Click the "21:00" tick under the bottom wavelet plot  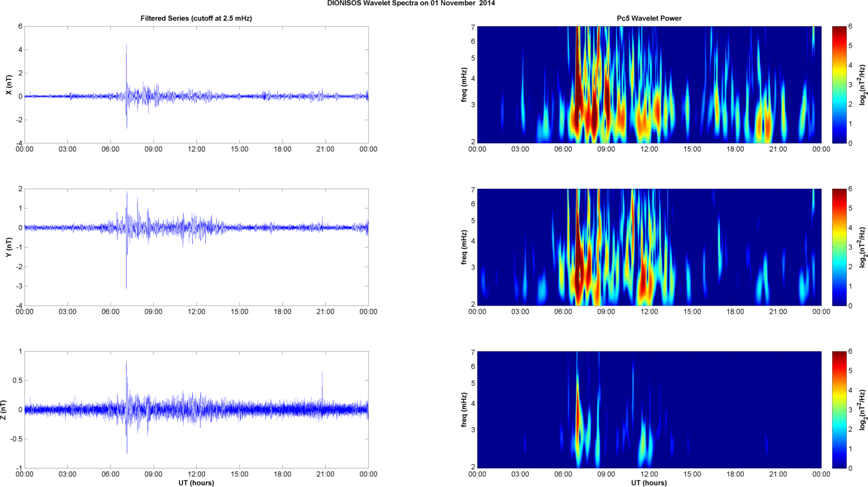pyautogui.click(x=778, y=474)
